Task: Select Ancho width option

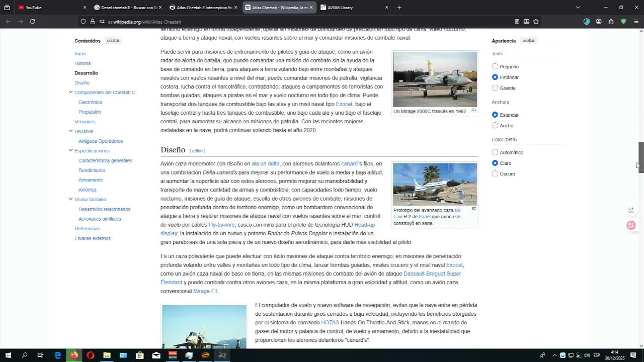Action: point(495,126)
